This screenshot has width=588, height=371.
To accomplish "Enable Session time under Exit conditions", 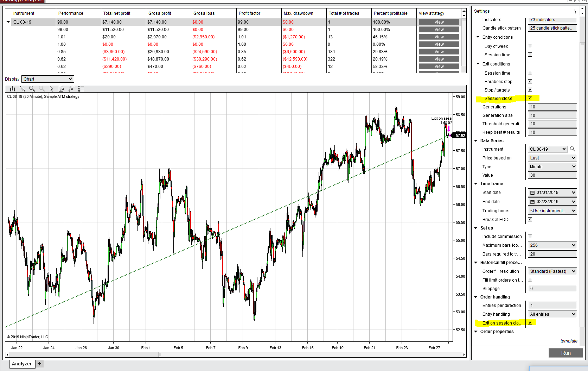I will (x=530, y=73).
